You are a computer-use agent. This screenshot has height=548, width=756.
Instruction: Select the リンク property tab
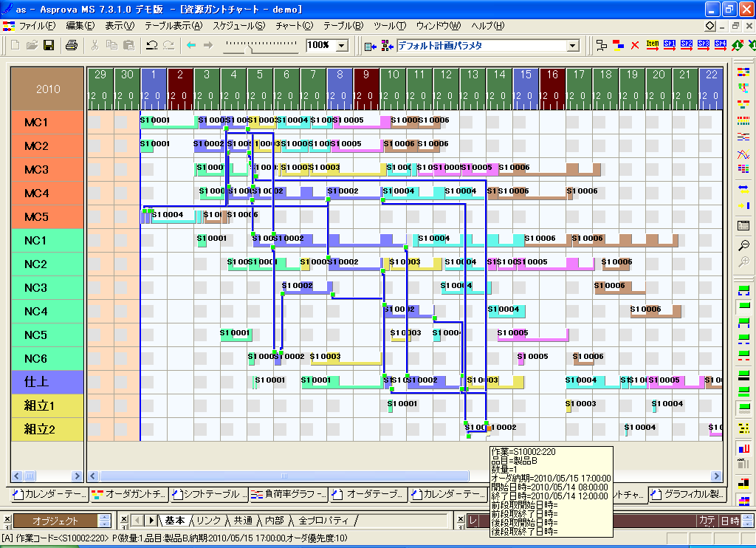coord(208,521)
